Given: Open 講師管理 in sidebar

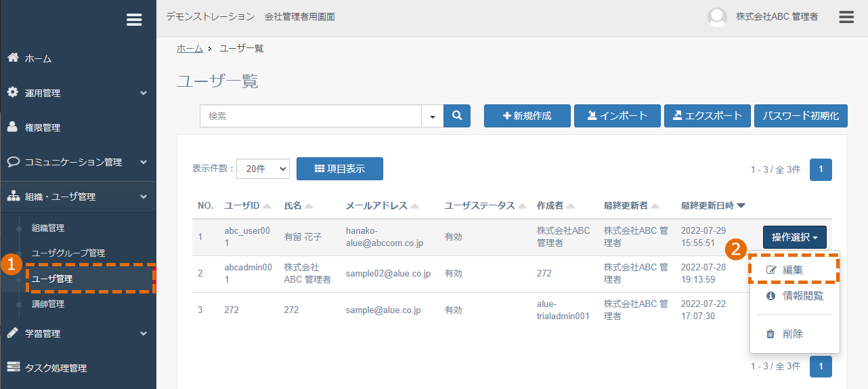Looking at the screenshot, I should (x=48, y=304).
